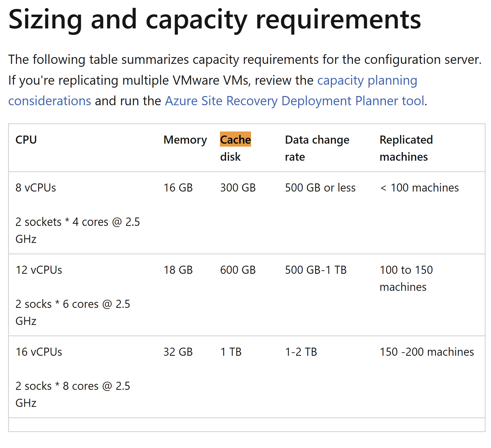Select the CPU column header
This screenshot has height=448, width=491.
[x=26, y=140]
